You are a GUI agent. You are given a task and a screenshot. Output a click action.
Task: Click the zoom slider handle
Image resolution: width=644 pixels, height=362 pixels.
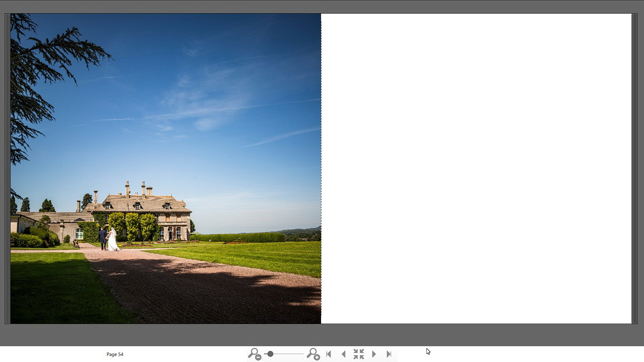[x=270, y=354]
